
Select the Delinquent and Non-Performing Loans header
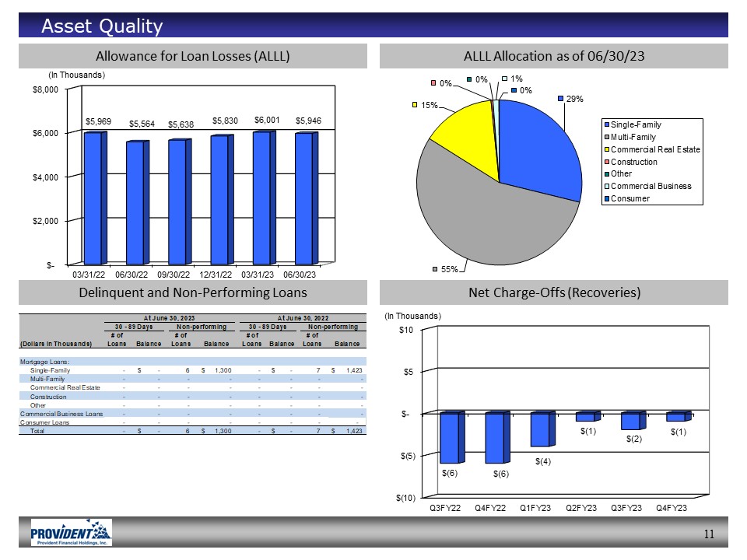(x=192, y=292)
